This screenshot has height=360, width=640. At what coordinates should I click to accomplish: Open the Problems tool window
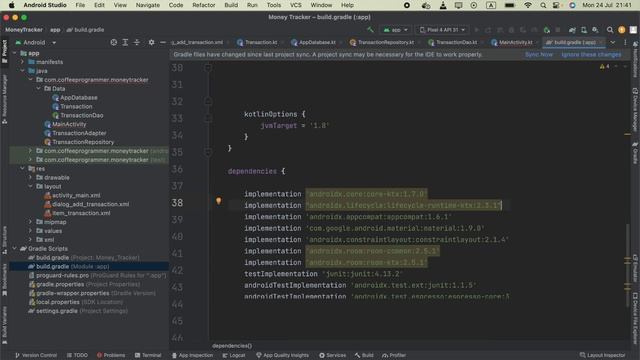111,355
